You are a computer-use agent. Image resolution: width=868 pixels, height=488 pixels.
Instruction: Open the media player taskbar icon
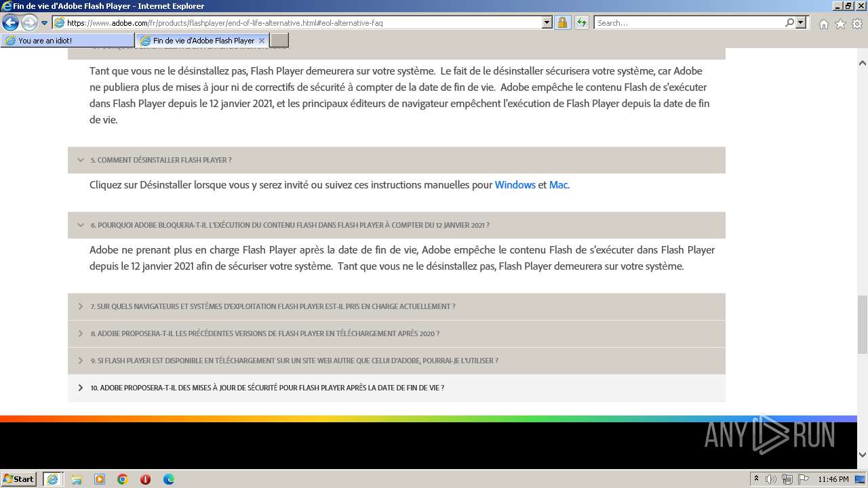(x=100, y=479)
